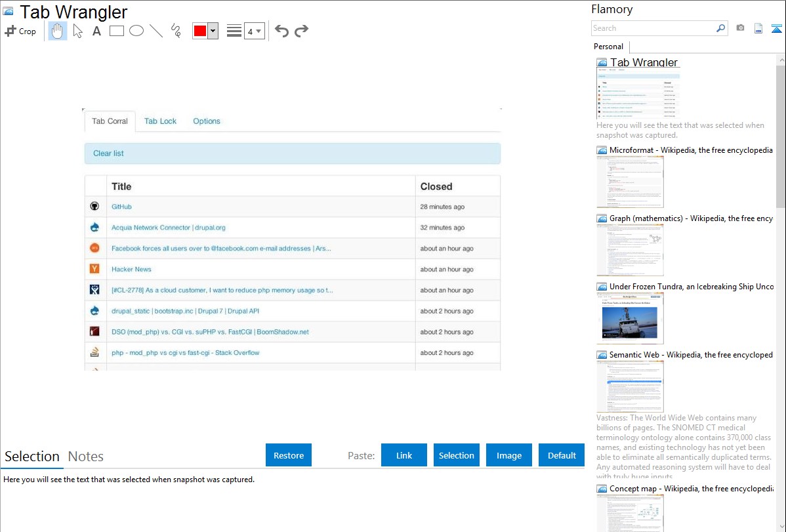Click the BoomShadow dark red favicon
Image resolution: width=786 pixels, height=532 pixels.
click(x=94, y=331)
